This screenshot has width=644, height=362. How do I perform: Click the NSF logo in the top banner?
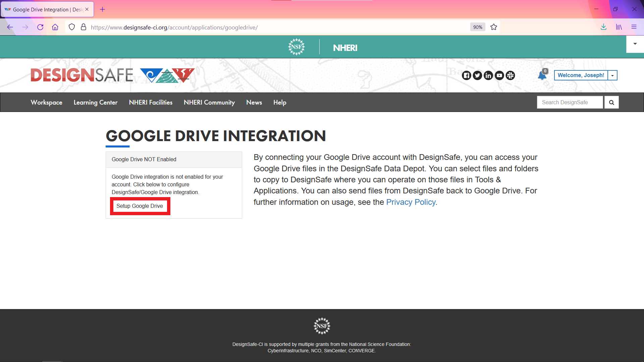(297, 47)
